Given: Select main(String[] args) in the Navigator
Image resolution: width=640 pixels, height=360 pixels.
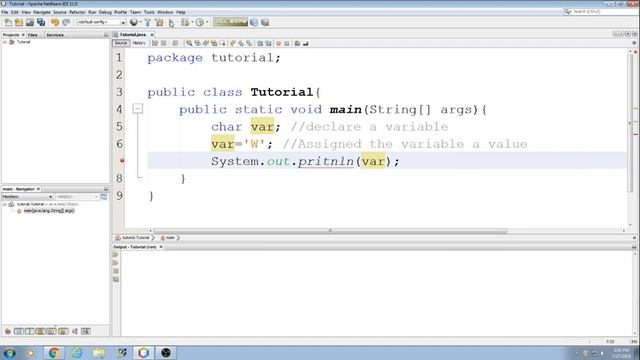Looking at the screenshot, I should click(x=49, y=211).
